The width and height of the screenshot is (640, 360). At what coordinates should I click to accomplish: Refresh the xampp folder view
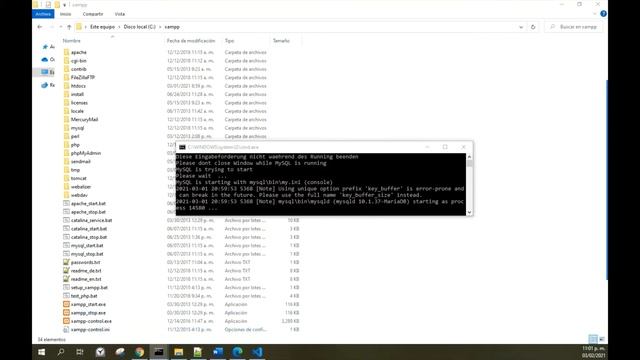point(533,27)
